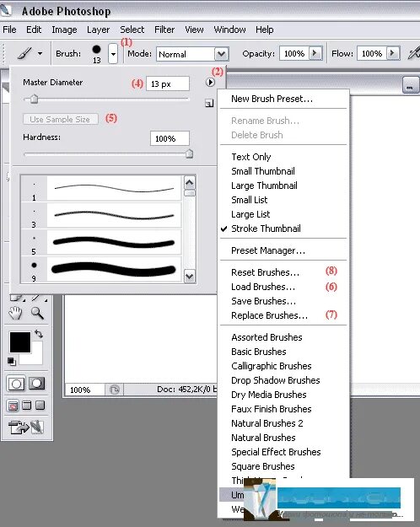Reset to default foreground and background colors

coord(12,361)
